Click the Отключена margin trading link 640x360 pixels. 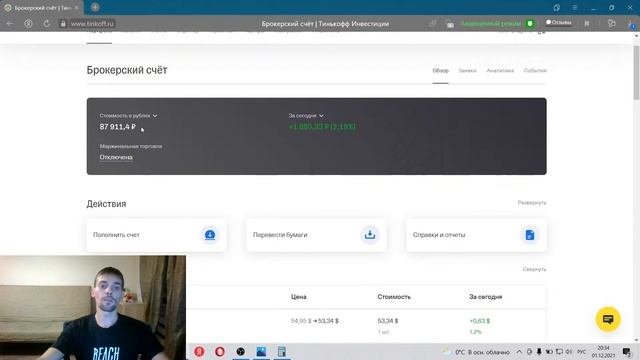pyautogui.click(x=116, y=157)
